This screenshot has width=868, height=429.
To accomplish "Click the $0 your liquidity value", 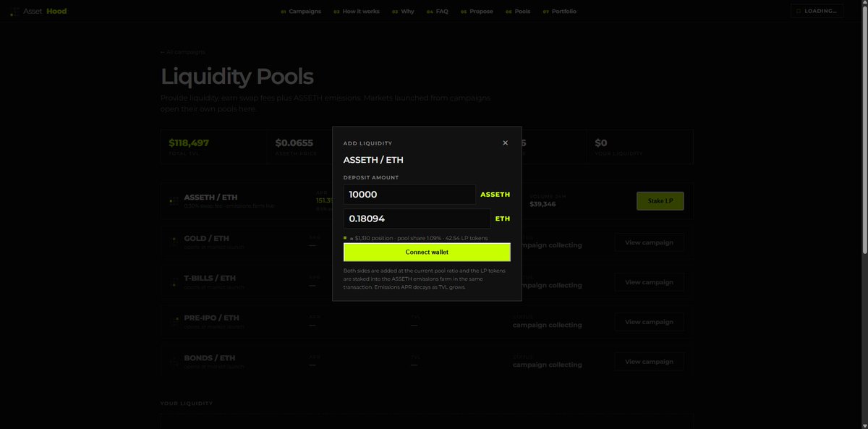I will pos(601,143).
